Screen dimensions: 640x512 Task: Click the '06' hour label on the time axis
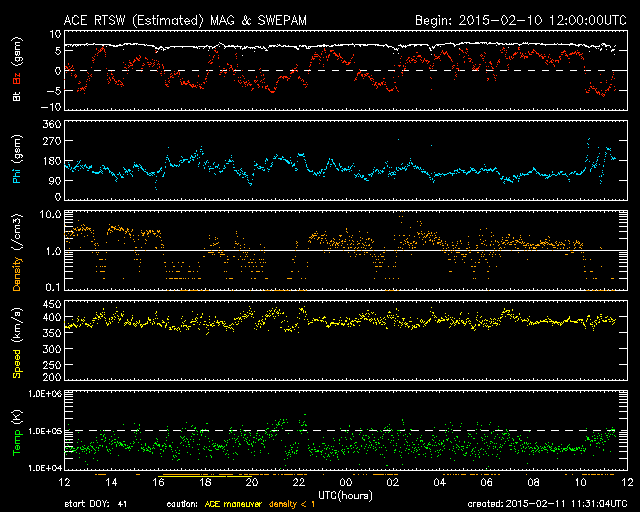tap(487, 483)
